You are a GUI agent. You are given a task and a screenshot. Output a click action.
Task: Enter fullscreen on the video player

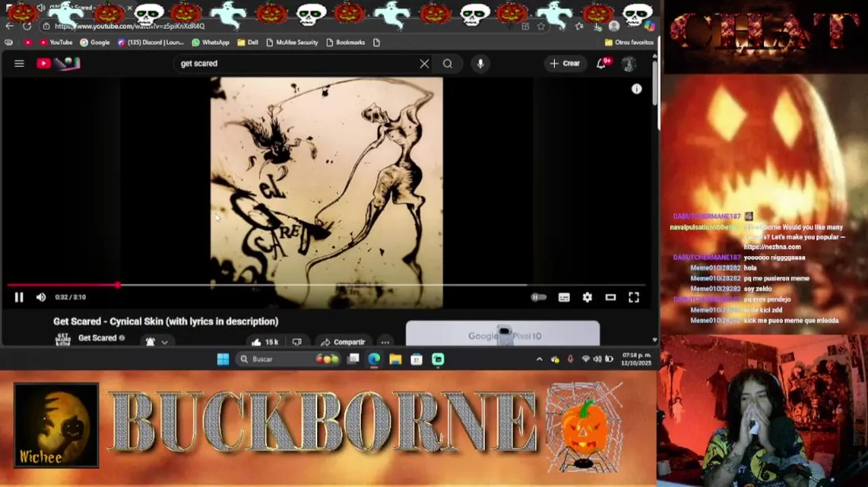point(634,297)
